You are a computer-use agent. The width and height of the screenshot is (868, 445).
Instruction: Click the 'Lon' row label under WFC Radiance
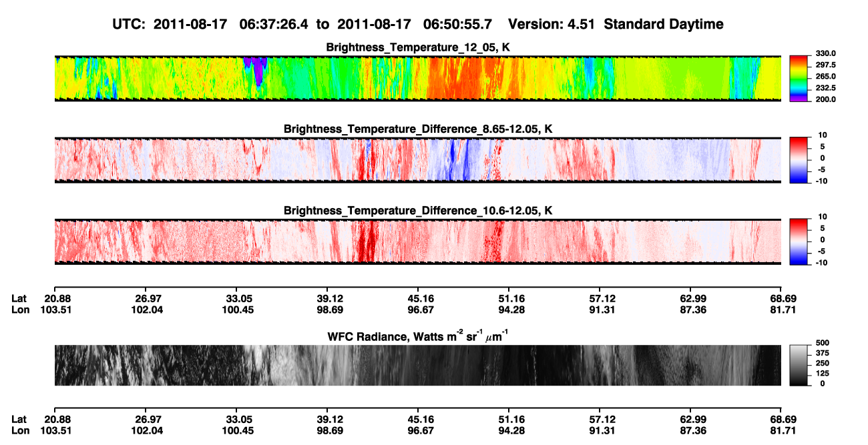click(x=20, y=430)
